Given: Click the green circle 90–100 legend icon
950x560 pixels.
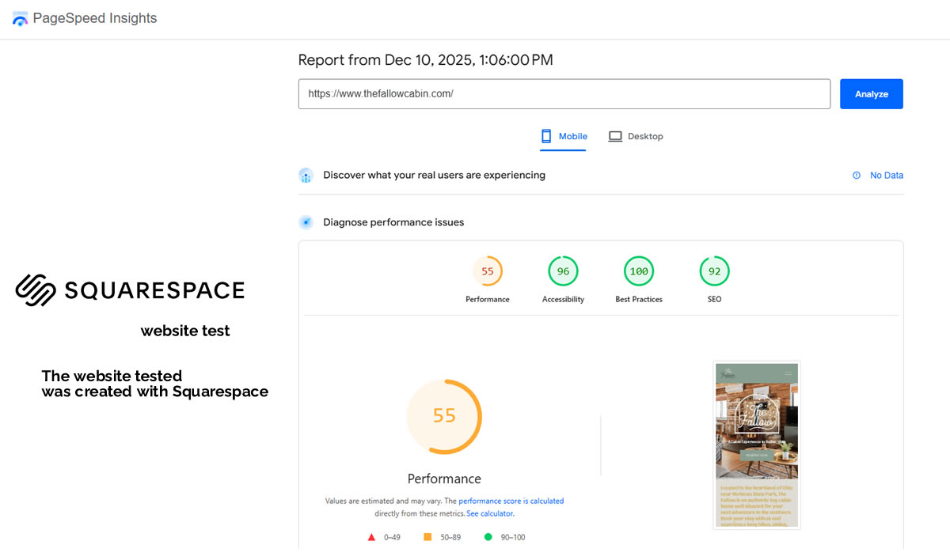Looking at the screenshot, I should pyautogui.click(x=488, y=537).
